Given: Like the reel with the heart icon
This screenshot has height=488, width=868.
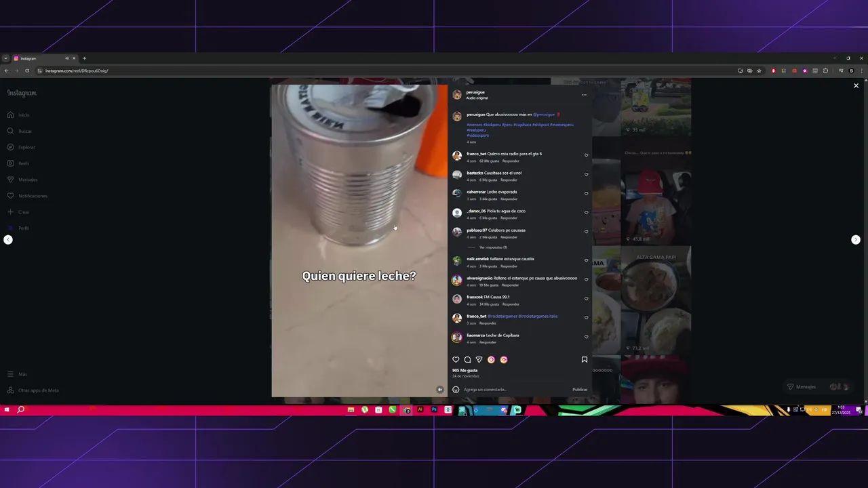Looking at the screenshot, I should pos(456,360).
